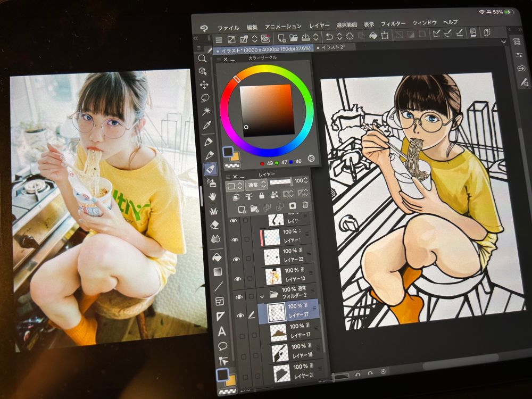Click the Delete layer trash icon

pyautogui.click(x=305, y=205)
